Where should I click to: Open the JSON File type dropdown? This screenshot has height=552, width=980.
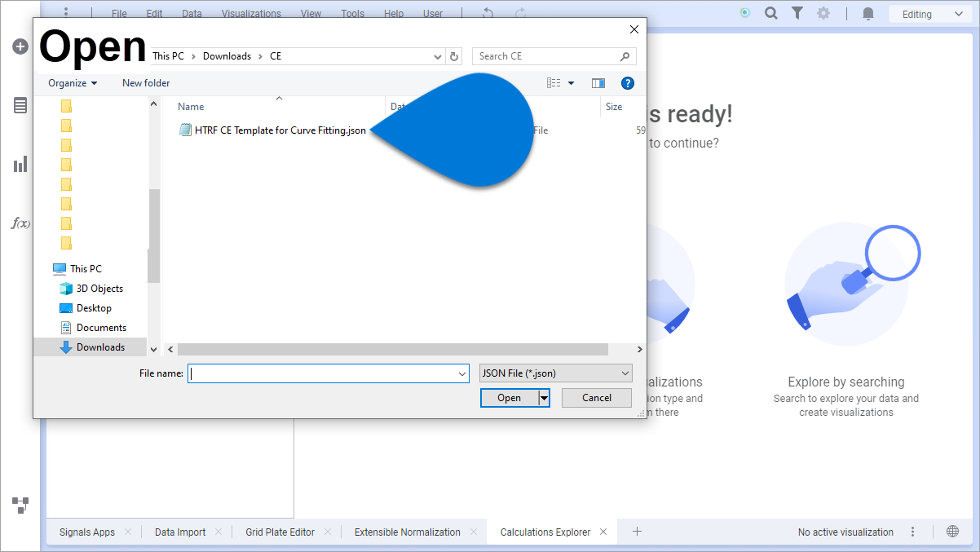pyautogui.click(x=556, y=373)
